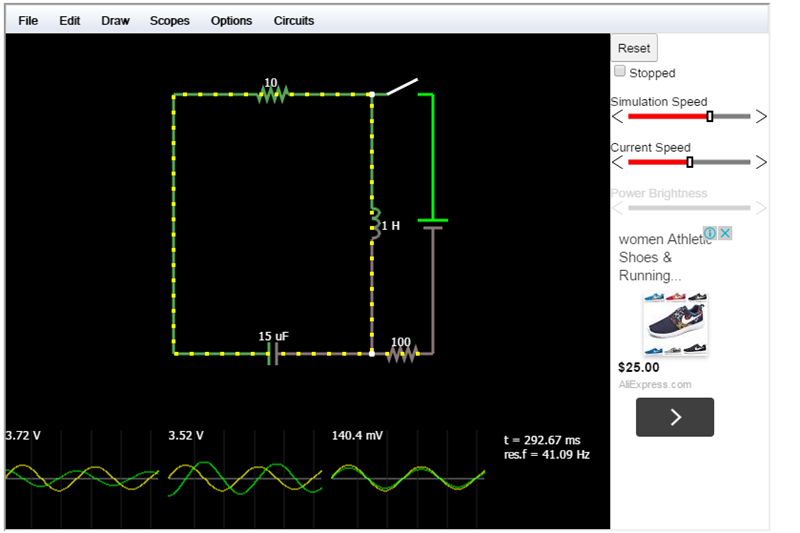
Task: Open the Scopes menu
Action: click(169, 20)
